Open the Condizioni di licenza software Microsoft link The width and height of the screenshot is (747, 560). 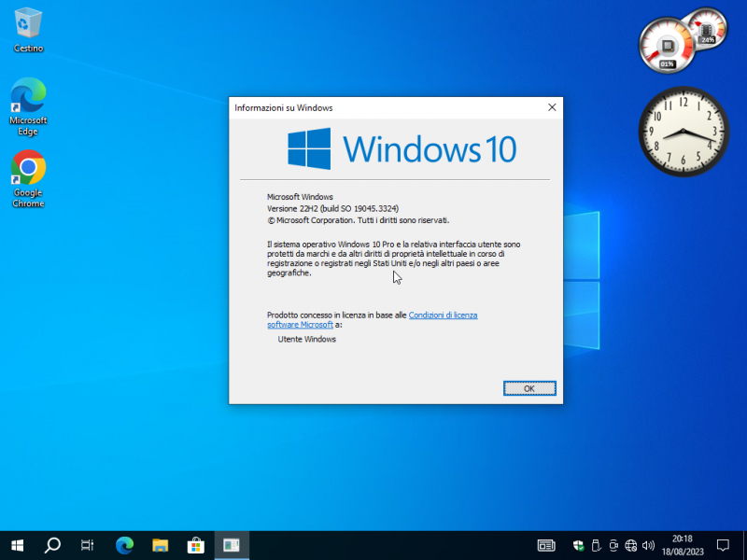point(443,315)
